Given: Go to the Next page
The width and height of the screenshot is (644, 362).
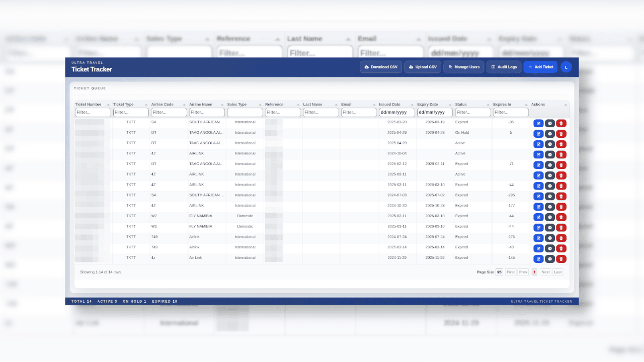Looking at the screenshot, I should coord(545,272).
